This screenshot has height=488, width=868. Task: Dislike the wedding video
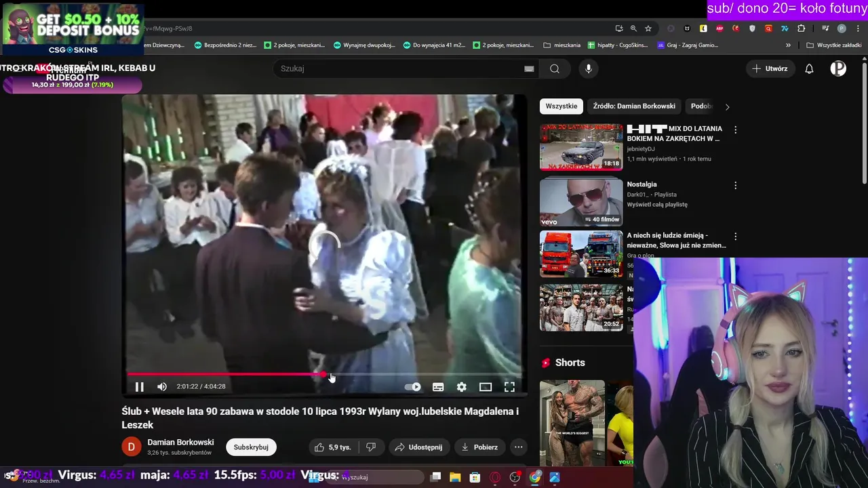pos(371,447)
